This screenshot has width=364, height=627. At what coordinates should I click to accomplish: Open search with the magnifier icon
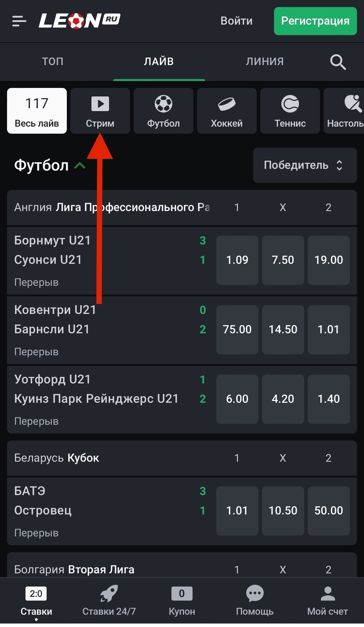pos(338,62)
